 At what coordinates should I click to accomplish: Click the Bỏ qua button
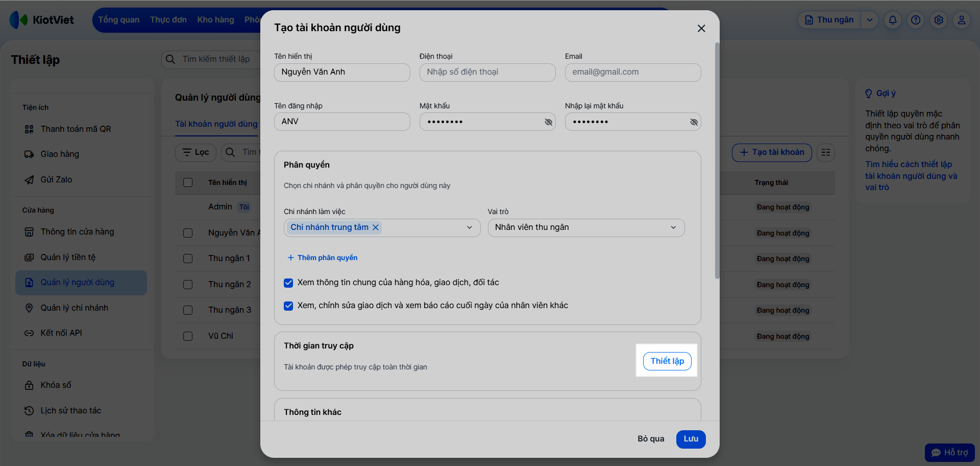pyautogui.click(x=651, y=439)
